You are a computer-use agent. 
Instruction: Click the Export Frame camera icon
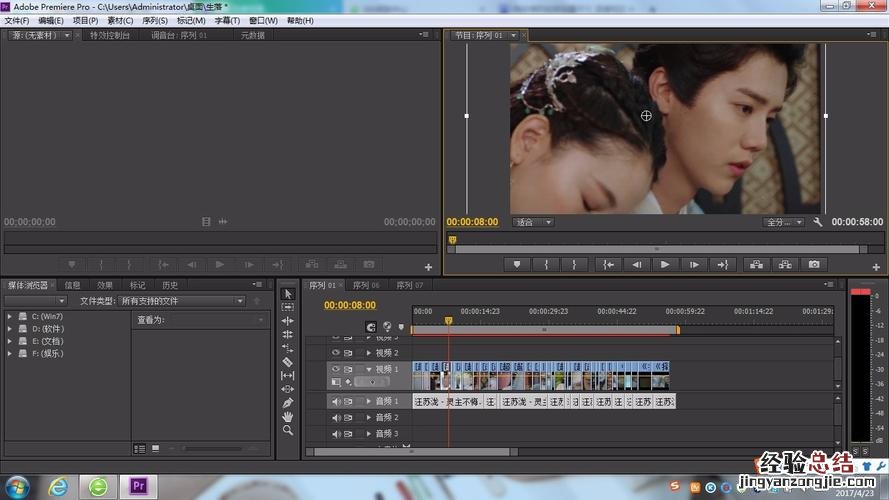(814, 265)
